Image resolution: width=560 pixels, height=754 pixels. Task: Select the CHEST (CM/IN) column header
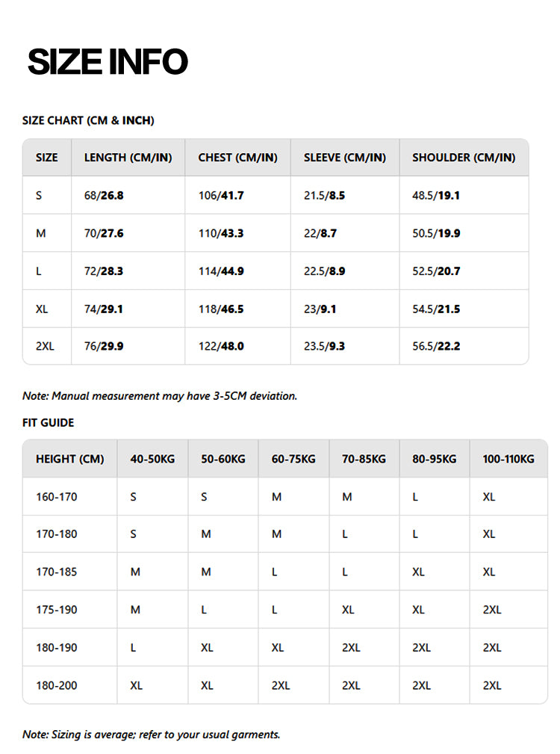coord(237,158)
